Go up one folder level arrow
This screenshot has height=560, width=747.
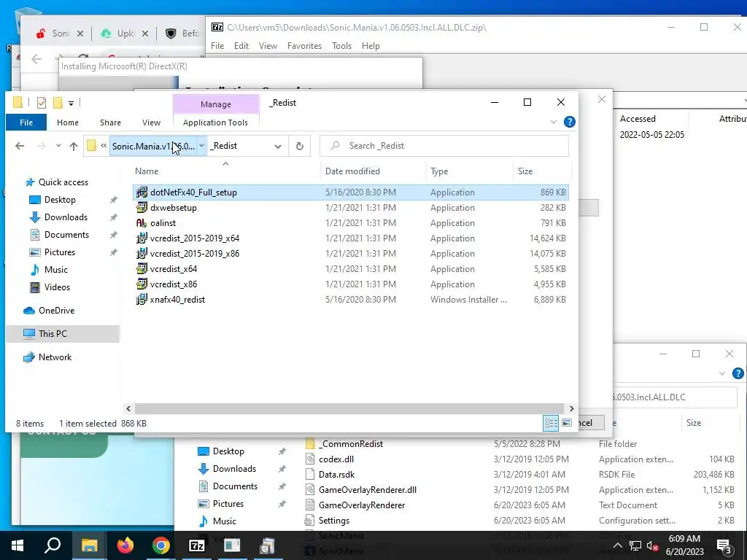coord(74,146)
